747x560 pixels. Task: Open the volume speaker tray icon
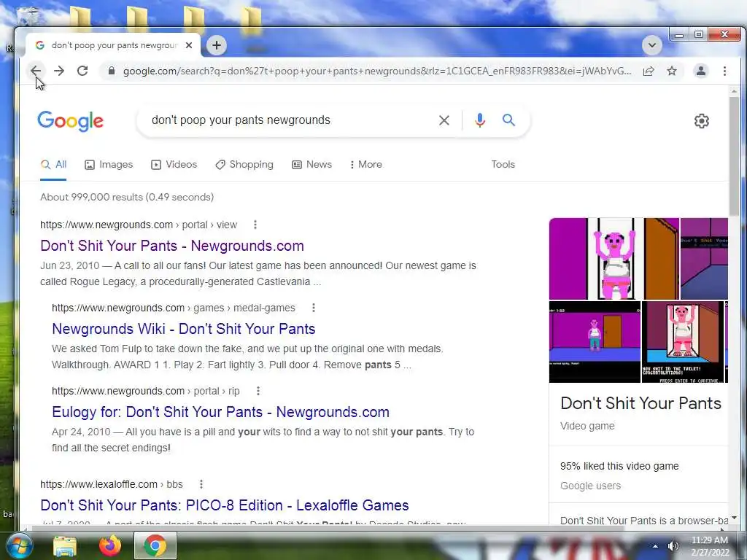pyautogui.click(x=673, y=546)
